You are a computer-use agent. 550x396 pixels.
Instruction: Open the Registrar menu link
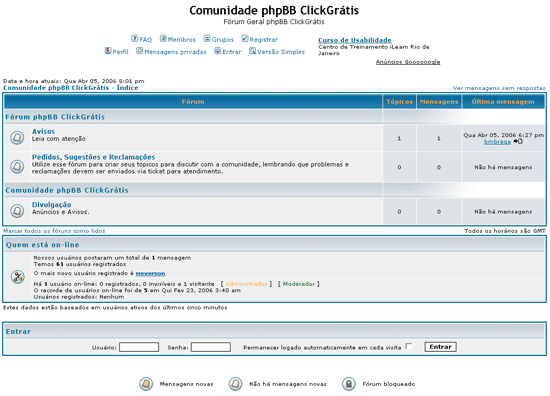[x=263, y=40]
